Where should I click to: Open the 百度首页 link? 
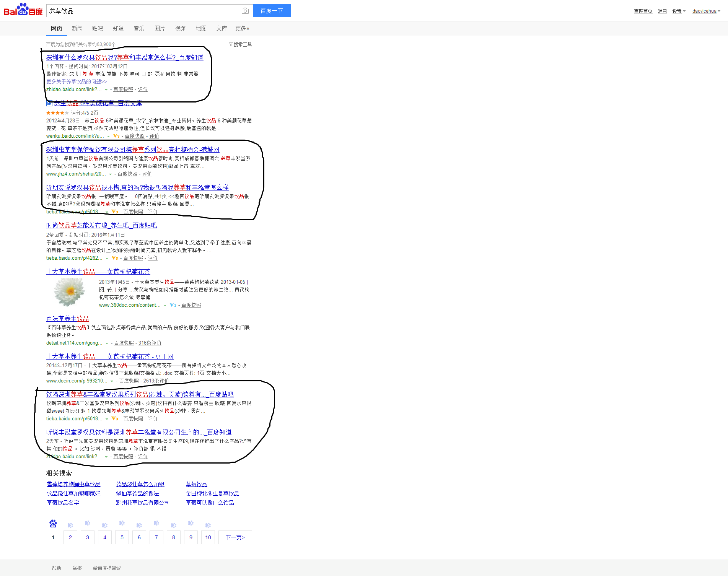point(643,11)
